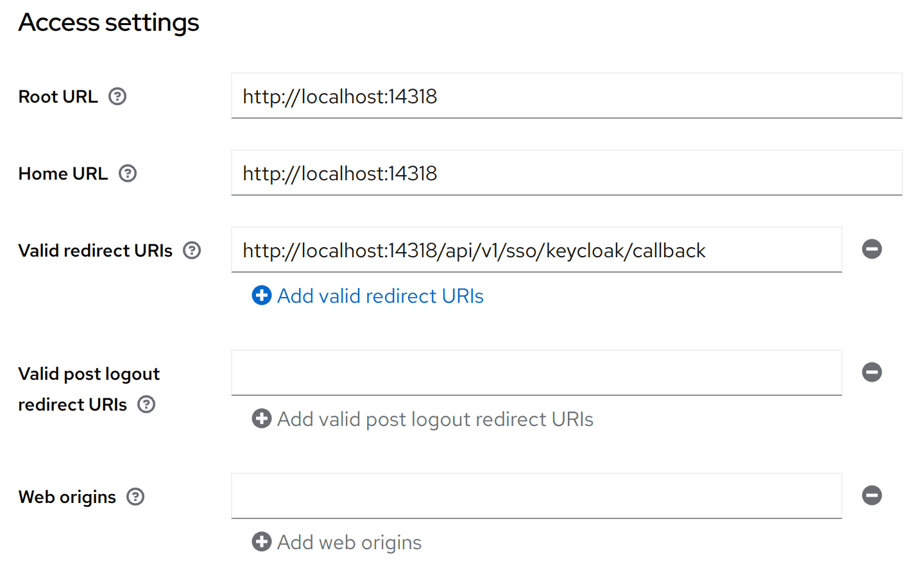The width and height of the screenshot is (924, 571).
Task: Remove the empty post logout redirect URI entry
Action: tap(871, 372)
